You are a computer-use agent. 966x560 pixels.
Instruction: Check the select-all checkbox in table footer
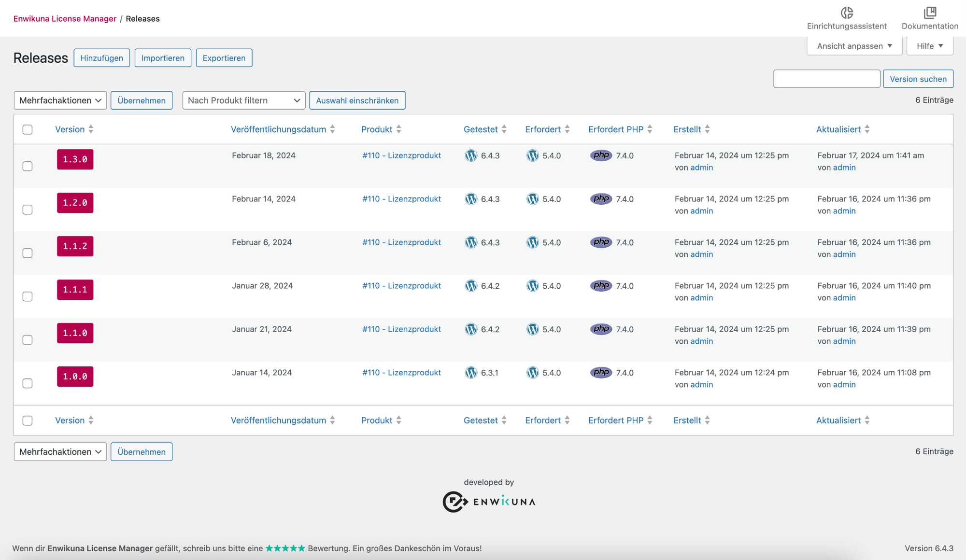[x=28, y=420]
